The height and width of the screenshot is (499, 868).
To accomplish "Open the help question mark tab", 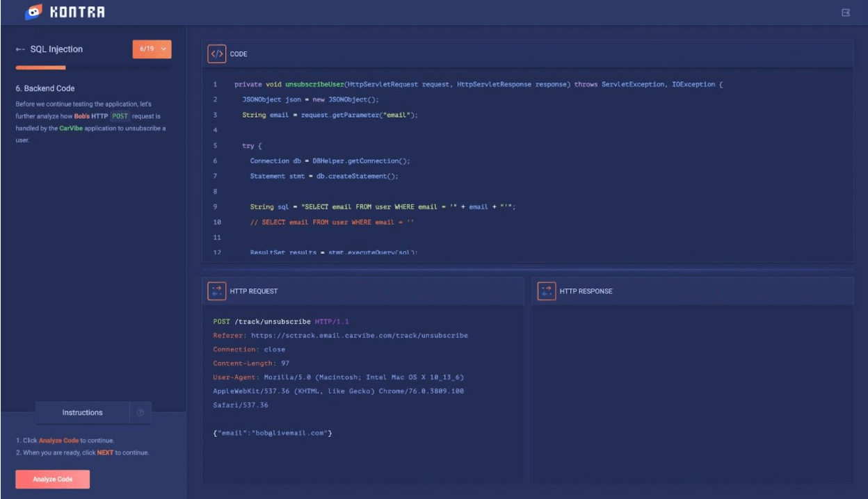I will [x=140, y=413].
